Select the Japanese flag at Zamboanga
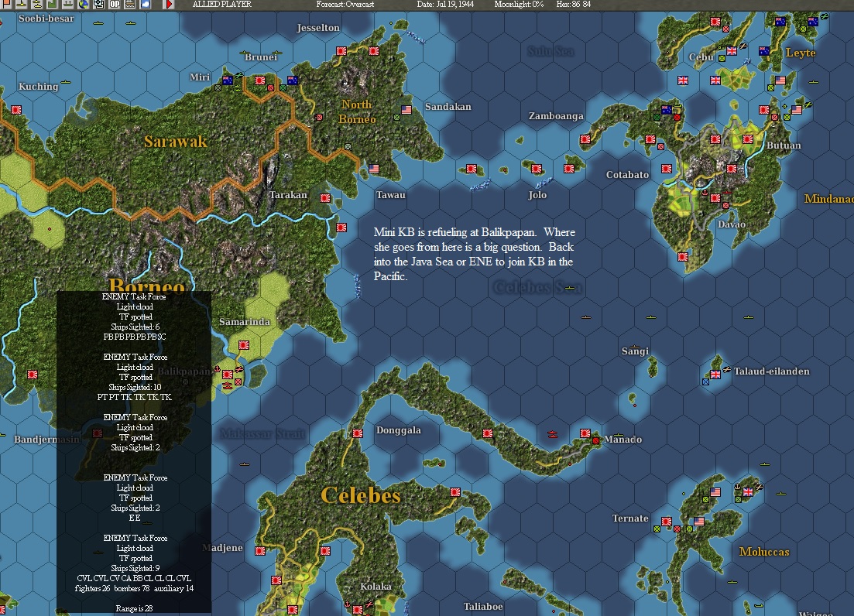 tap(585, 139)
